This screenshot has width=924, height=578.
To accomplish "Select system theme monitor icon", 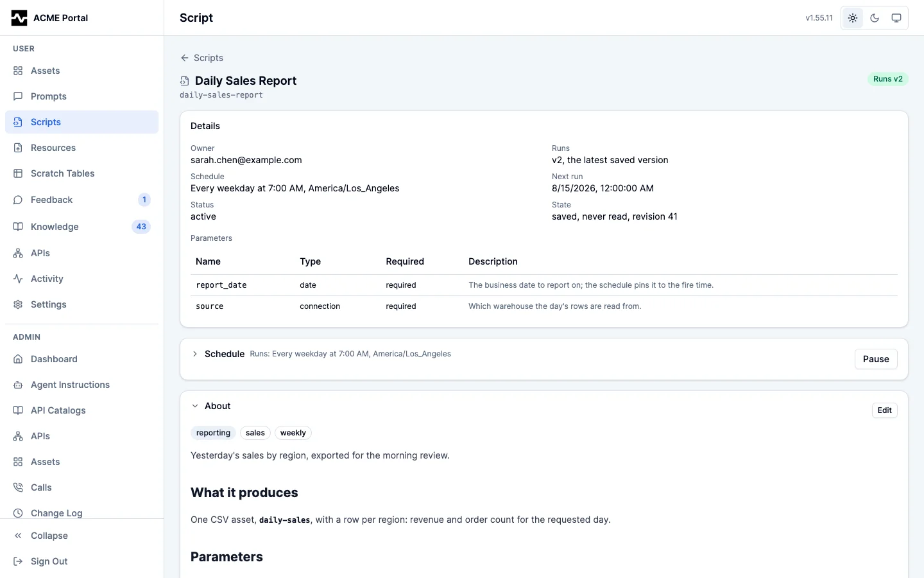I will point(896,18).
